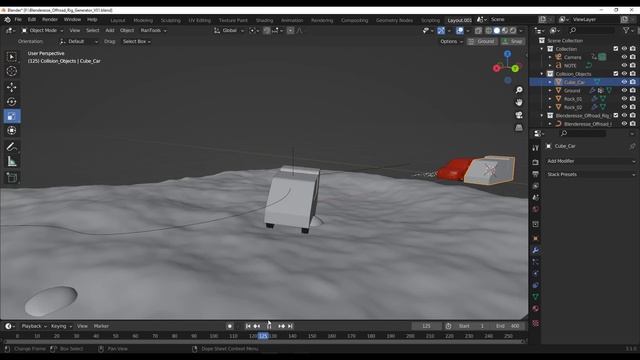Open the Tool properties tab
Image resolution: width=640 pixels, height=360 pixels.
(536, 148)
